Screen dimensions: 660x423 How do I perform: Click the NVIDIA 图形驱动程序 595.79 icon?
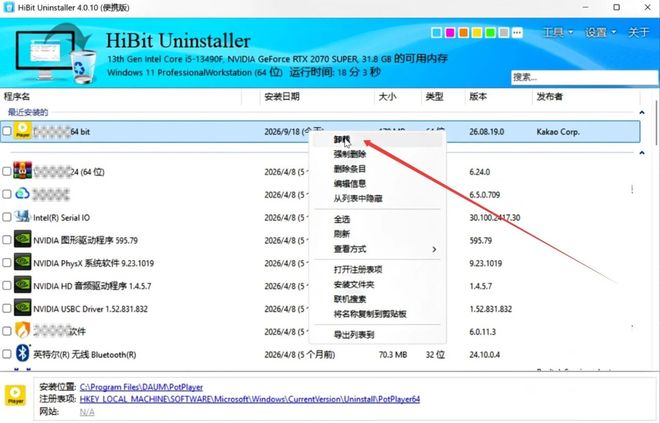(22, 239)
